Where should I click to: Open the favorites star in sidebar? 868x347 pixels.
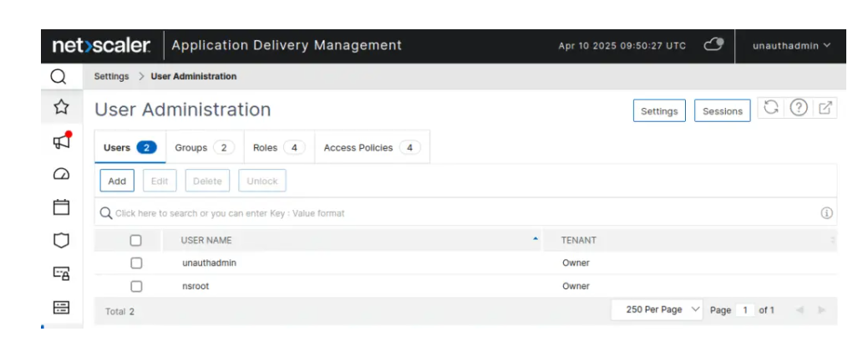61,107
